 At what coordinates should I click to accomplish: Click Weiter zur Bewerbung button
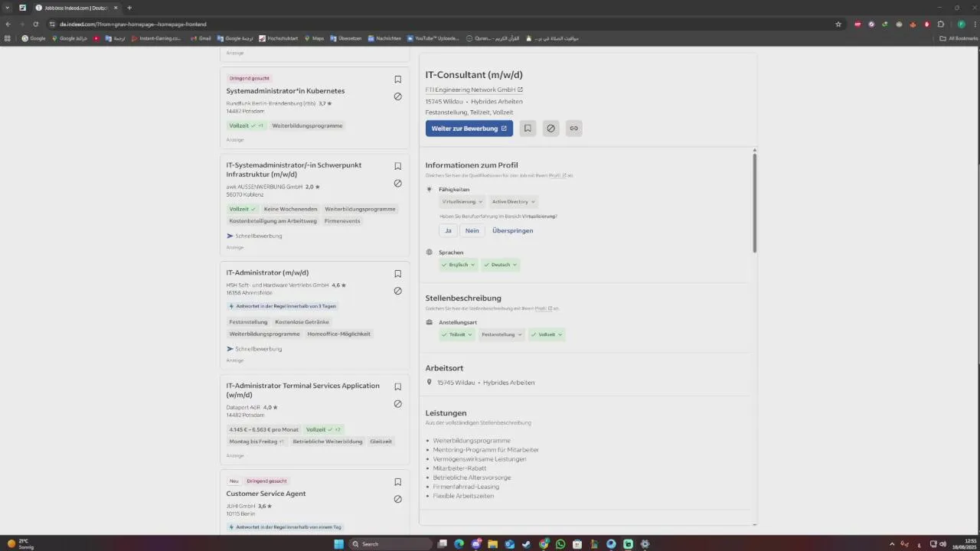(x=469, y=129)
